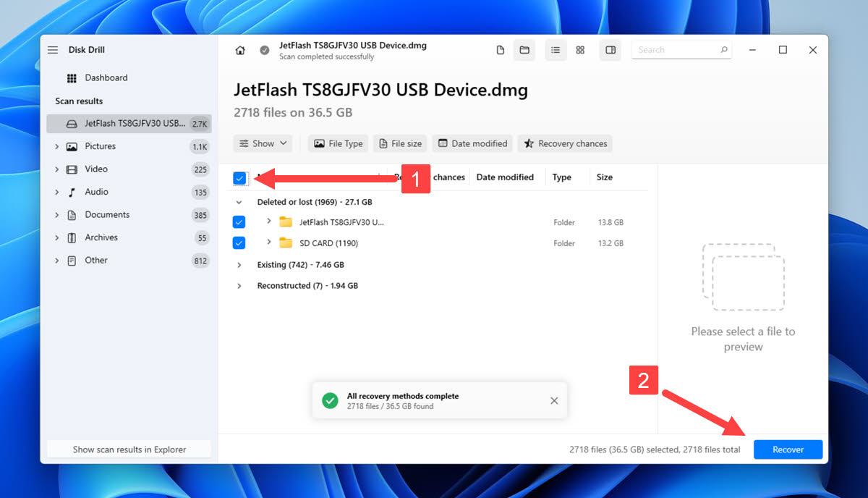Image resolution: width=868 pixels, height=498 pixels.
Task: Switch to grid view layout
Action: [580, 50]
